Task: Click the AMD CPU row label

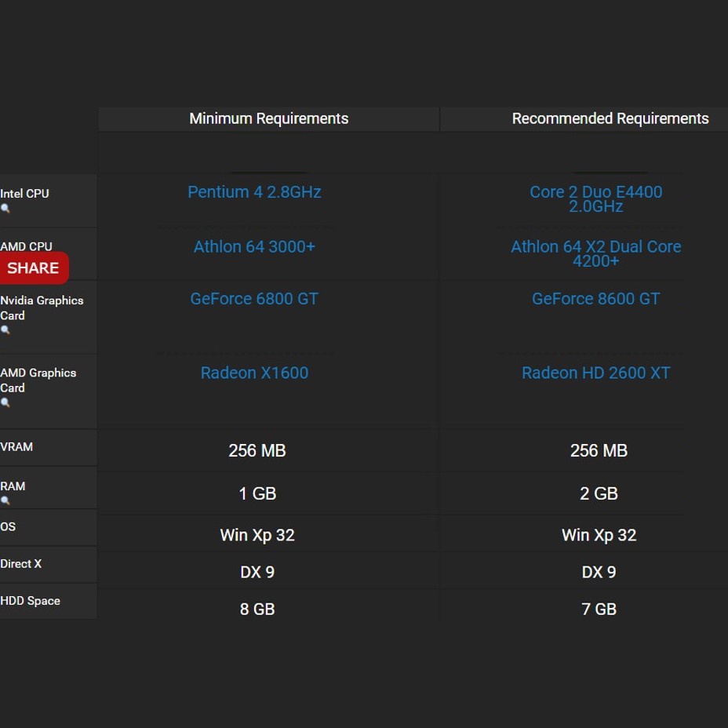Action: tap(26, 246)
